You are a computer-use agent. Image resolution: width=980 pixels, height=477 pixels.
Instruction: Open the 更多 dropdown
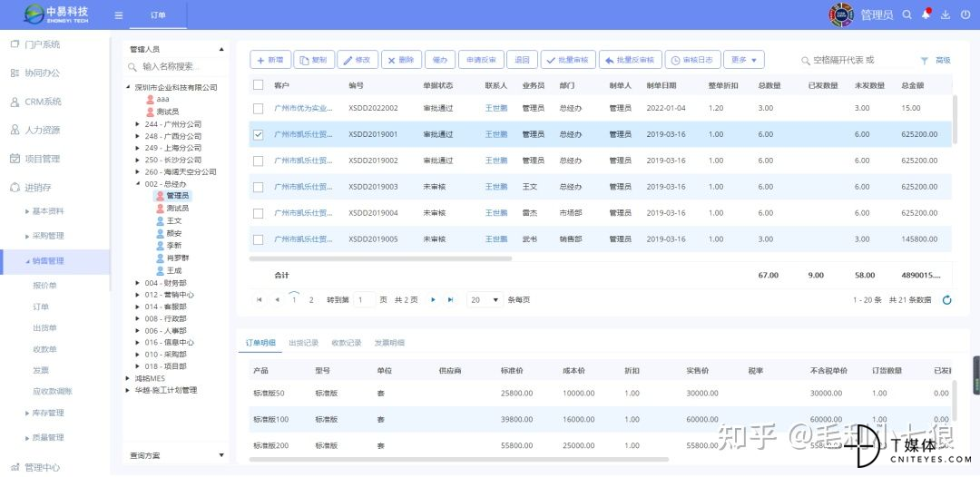[744, 60]
